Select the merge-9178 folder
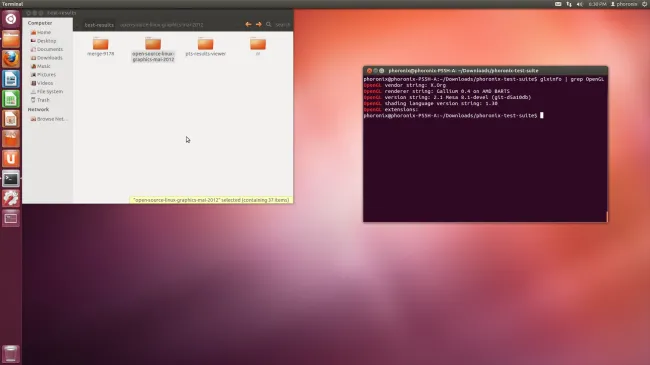 click(x=100, y=46)
